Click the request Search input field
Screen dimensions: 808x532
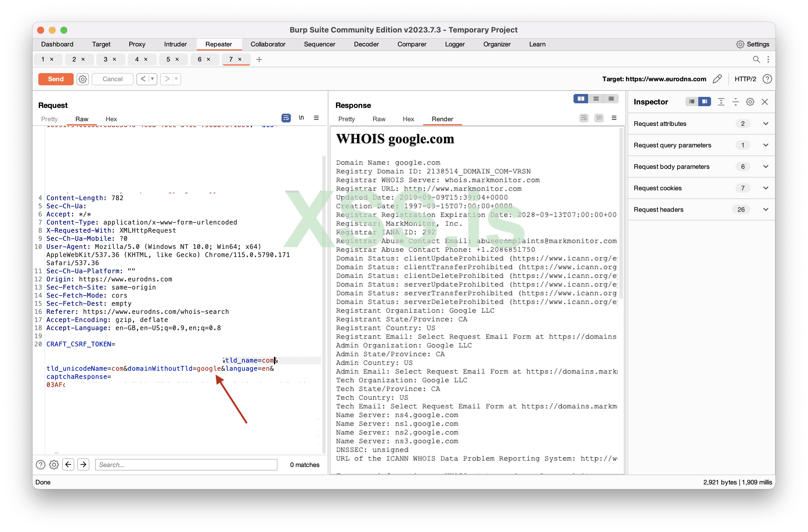click(x=186, y=464)
